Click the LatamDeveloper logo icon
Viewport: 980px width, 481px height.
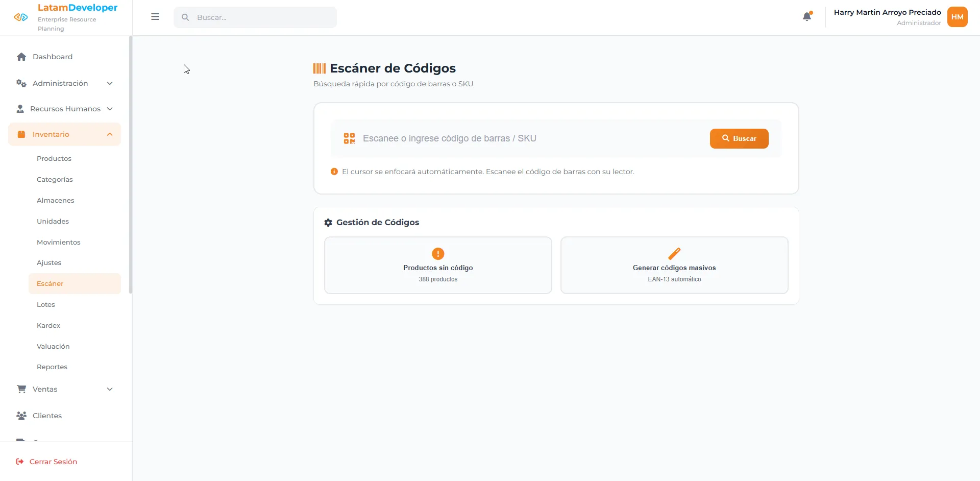click(x=21, y=17)
